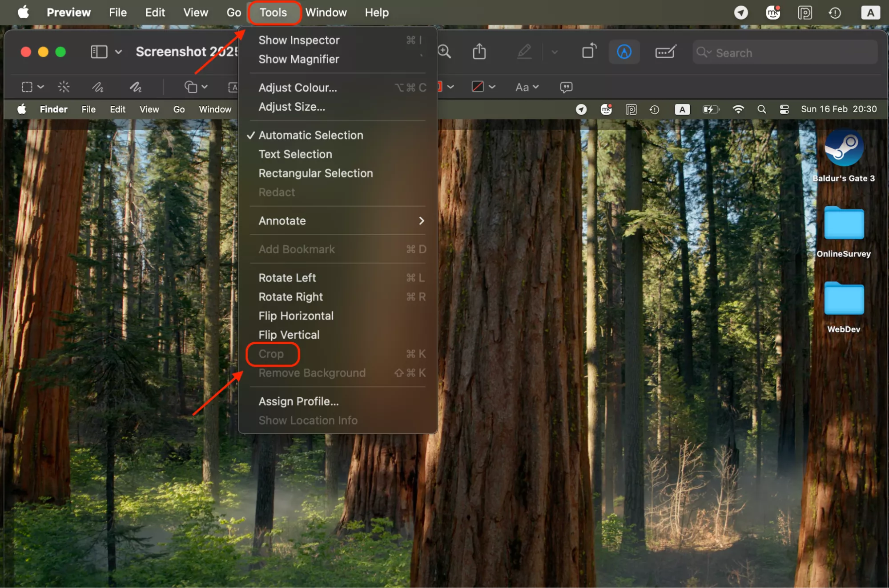Switch to Rectangular Selection mode
Screen dimensions: 889x588
pos(316,173)
